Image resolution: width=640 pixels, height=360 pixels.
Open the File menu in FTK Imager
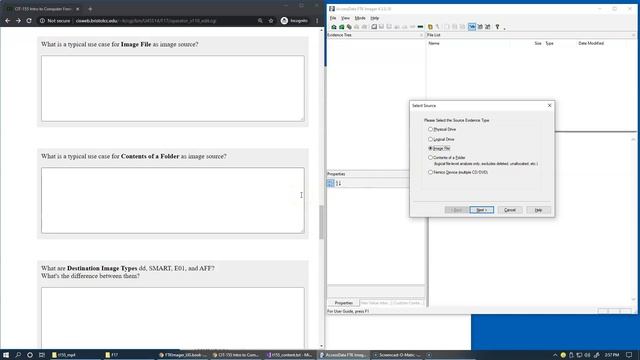click(333, 18)
